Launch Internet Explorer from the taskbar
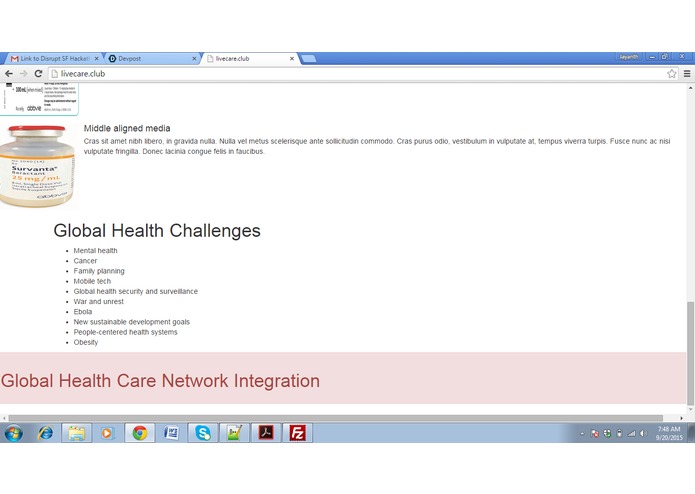The width and height of the screenshot is (695, 494). pos(45,433)
